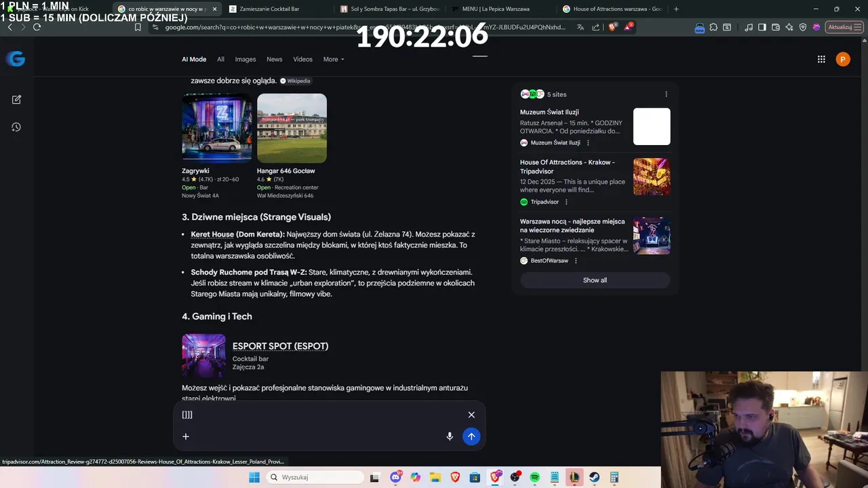Switch to Sol y Sombra Tapas Bar tab

click(x=389, y=9)
